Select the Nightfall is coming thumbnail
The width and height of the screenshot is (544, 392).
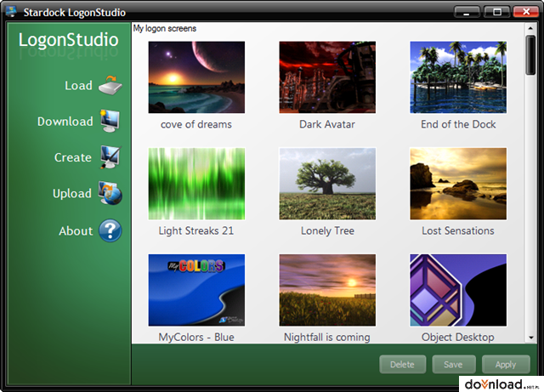[327, 290]
